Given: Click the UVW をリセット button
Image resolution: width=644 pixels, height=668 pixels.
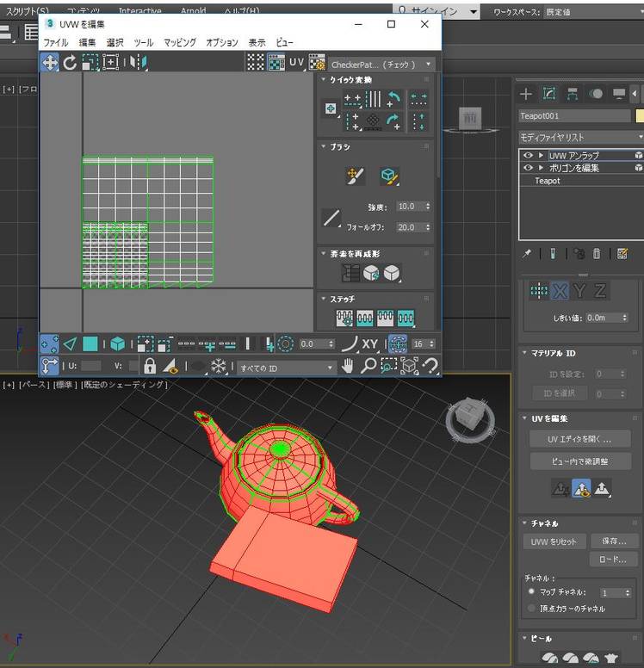Looking at the screenshot, I should [x=554, y=541].
